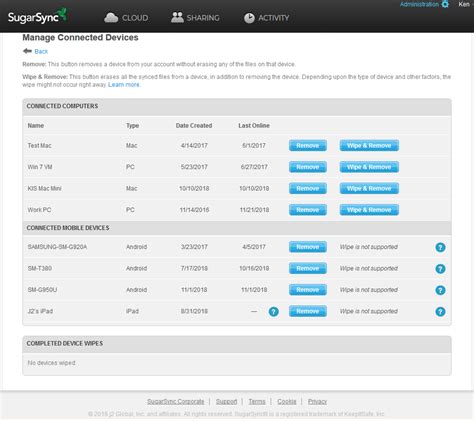Viewport: 474px width, 421px height.
Task: Open the Activity section
Action: pyautogui.click(x=266, y=18)
